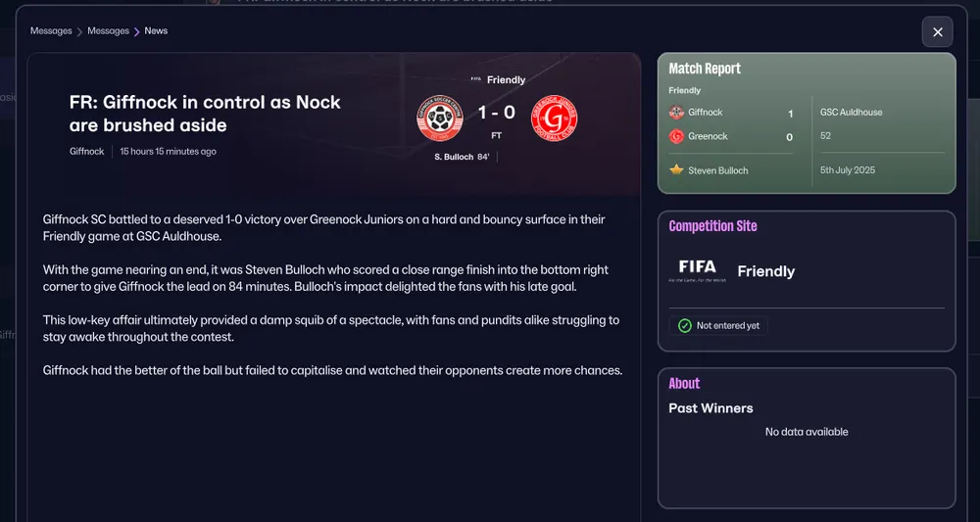Go to second Messages breadcrumb
The width and height of the screenshot is (980, 522).
[108, 31]
